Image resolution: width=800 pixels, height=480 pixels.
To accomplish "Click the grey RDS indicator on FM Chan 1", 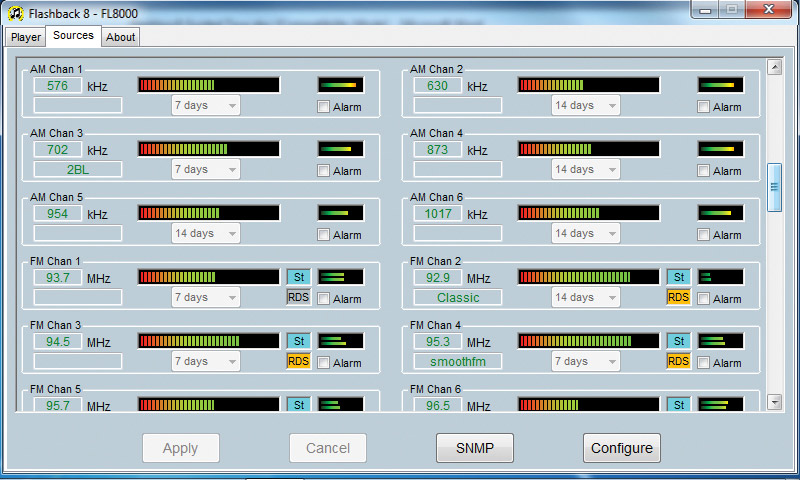I will [x=298, y=297].
